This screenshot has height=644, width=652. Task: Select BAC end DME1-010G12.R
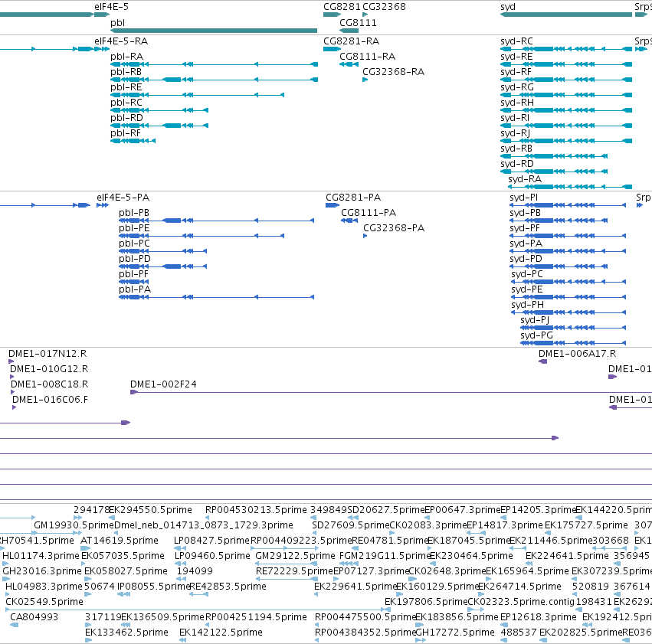pyautogui.click(x=12, y=377)
